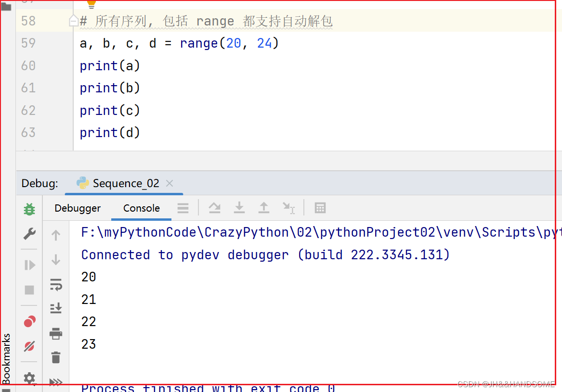Viewport: 562px width, 392px height.
Task: Open the Project folder icon
Action: [6, 6]
